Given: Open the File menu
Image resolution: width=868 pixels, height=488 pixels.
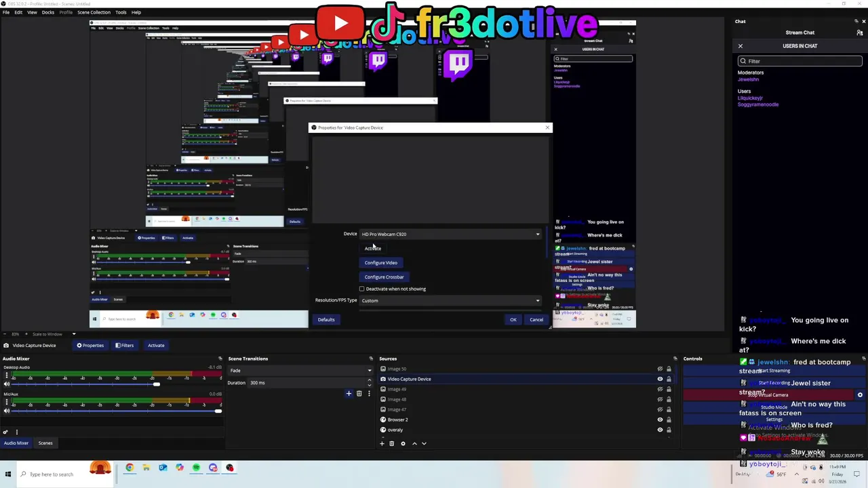Looking at the screenshot, I should tap(6, 12).
